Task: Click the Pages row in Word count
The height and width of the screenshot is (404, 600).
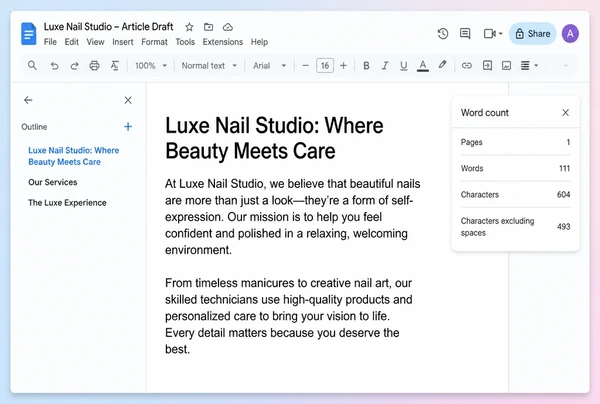Action: (x=515, y=142)
